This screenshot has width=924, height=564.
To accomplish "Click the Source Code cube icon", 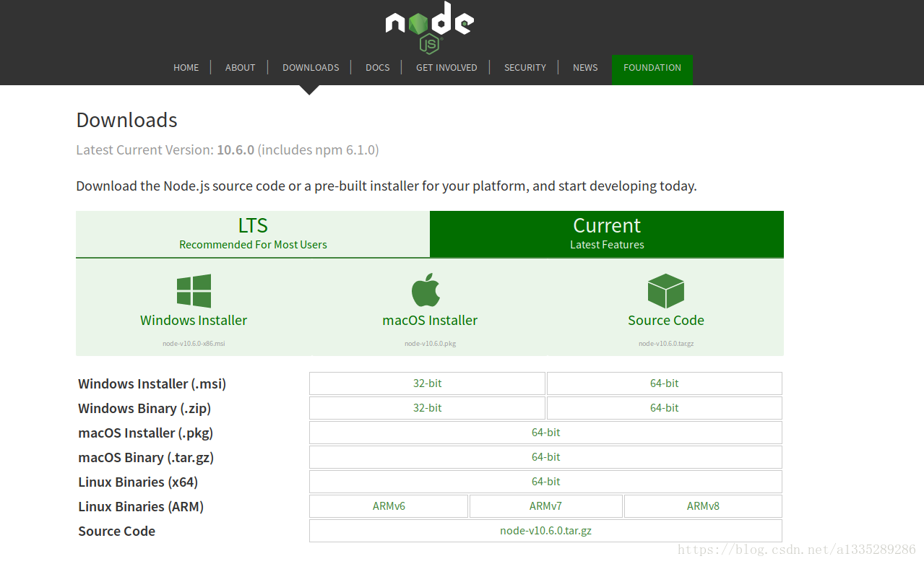I will [666, 291].
